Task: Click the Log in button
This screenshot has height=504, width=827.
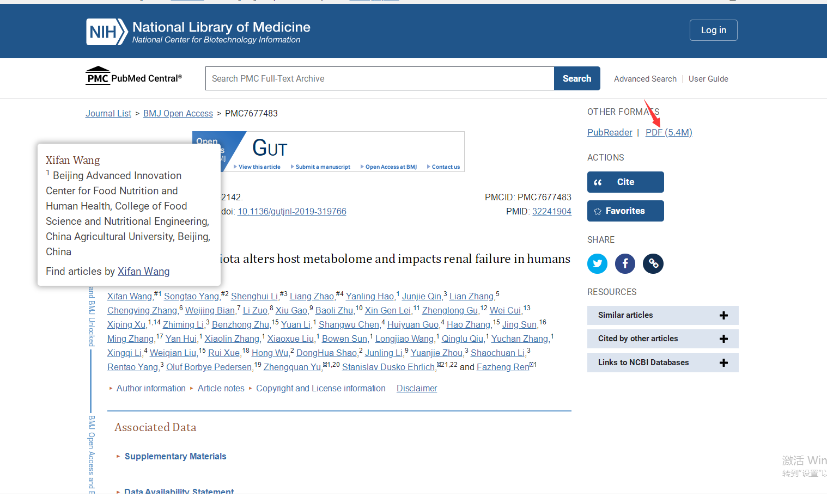Action: click(x=713, y=30)
